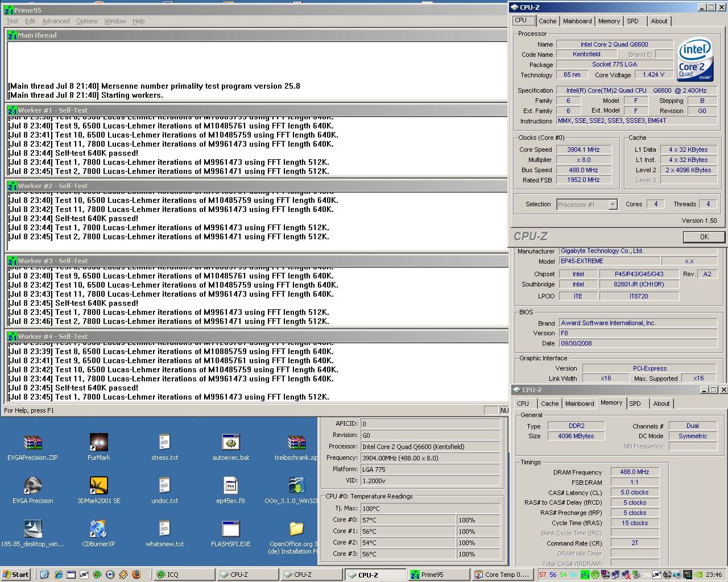
Task: Select the stress.txt file icon
Action: coord(165,442)
